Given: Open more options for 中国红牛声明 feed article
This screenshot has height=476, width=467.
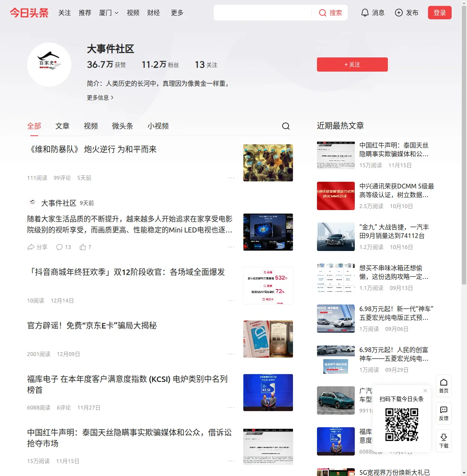Looking at the screenshot, I should click(231, 461).
